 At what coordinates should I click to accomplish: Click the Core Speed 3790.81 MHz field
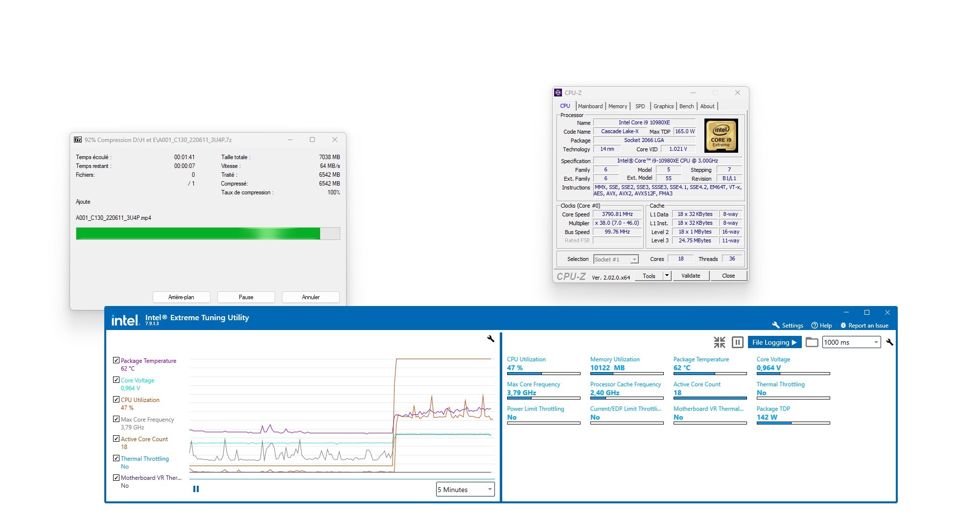[x=617, y=214]
